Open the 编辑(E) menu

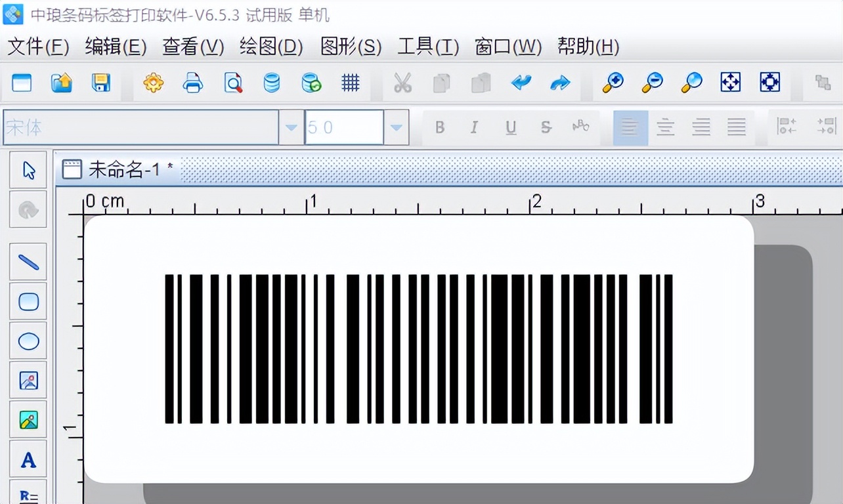pos(116,47)
